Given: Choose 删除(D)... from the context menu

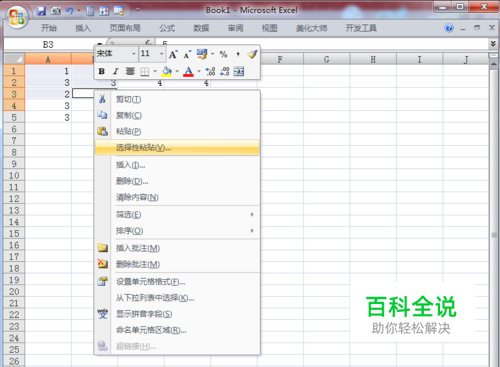Looking at the screenshot, I should pyautogui.click(x=177, y=181).
